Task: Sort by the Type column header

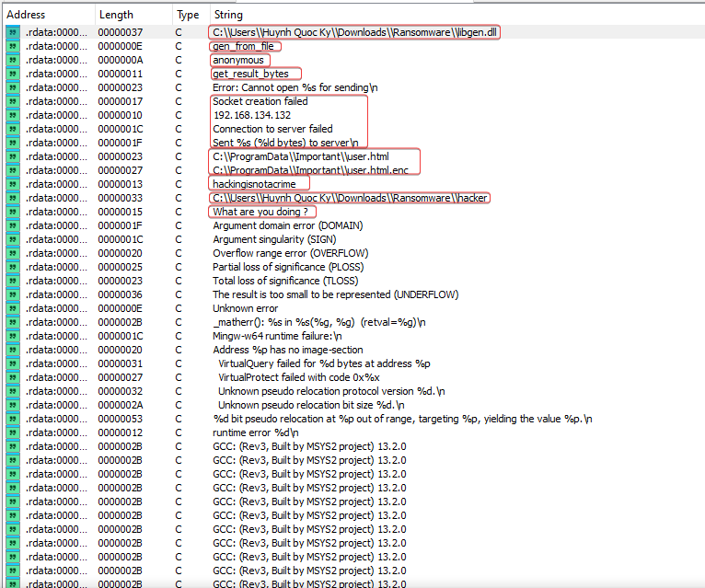Action: tap(188, 15)
